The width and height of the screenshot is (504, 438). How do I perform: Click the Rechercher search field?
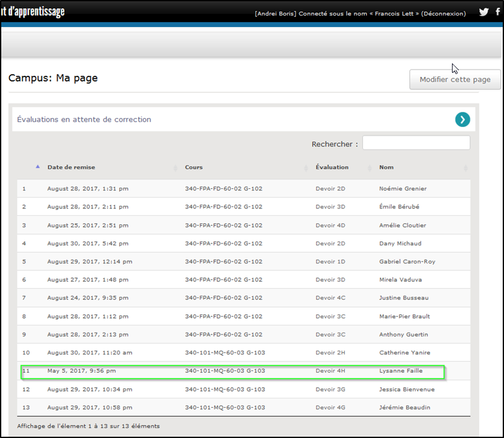tap(416, 143)
